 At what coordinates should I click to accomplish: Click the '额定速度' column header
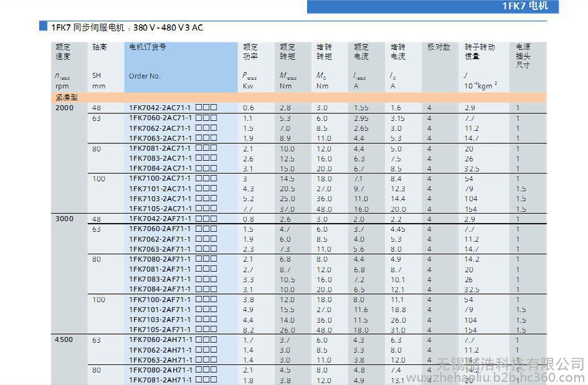point(63,52)
